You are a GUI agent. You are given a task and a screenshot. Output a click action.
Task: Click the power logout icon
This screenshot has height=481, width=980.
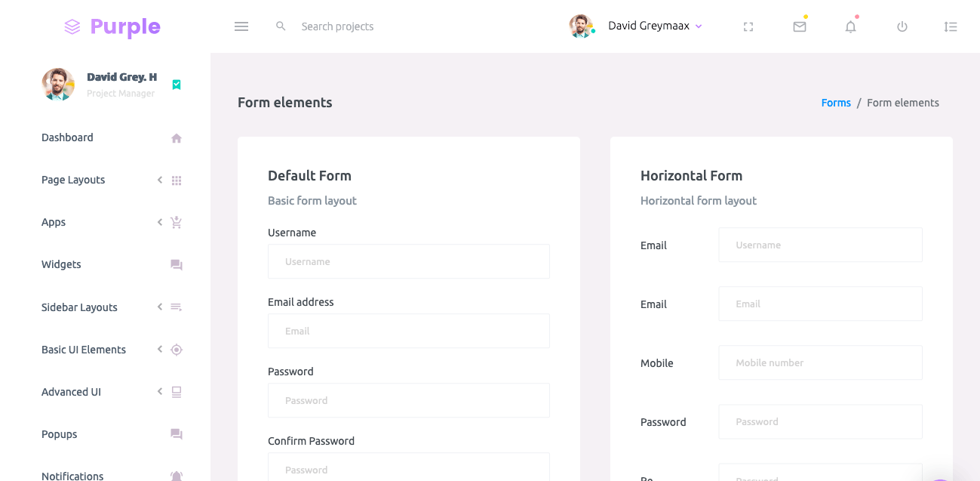coord(902,27)
